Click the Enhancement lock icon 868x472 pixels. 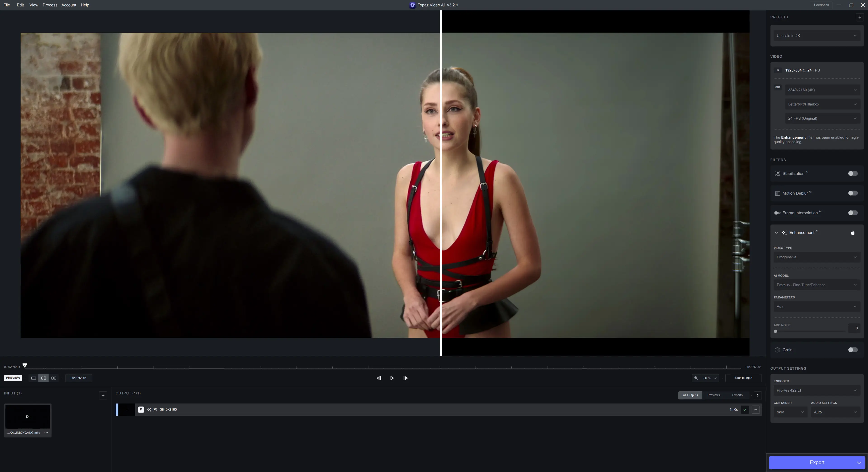click(x=853, y=233)
